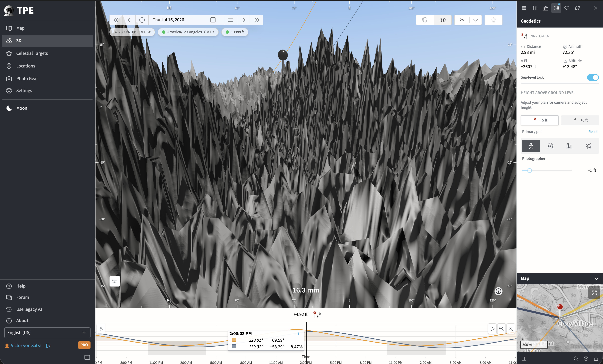The width and height of the screenshot is (603, 364).
Task: Toggle the sidebar collapse icon
Action: (87, 357)
